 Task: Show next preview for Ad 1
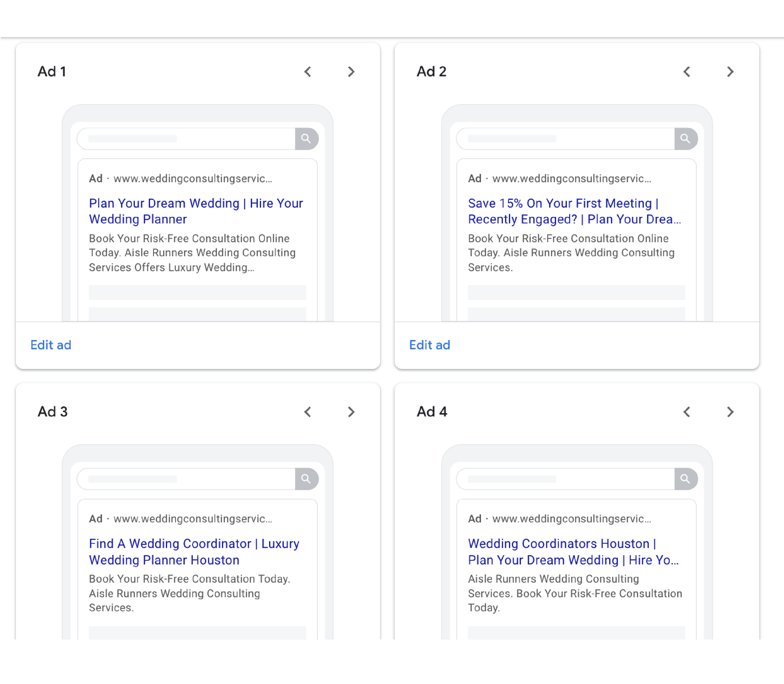click(x=351, y=72)
